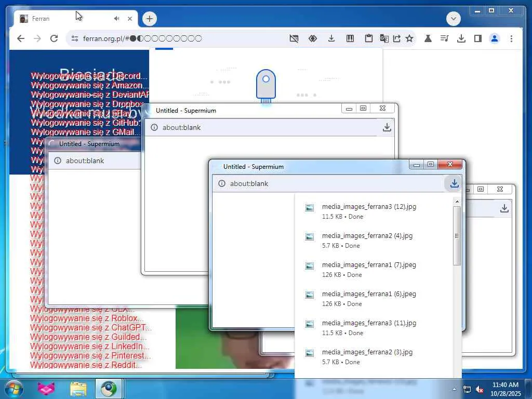Open the media controls icon

445,38
